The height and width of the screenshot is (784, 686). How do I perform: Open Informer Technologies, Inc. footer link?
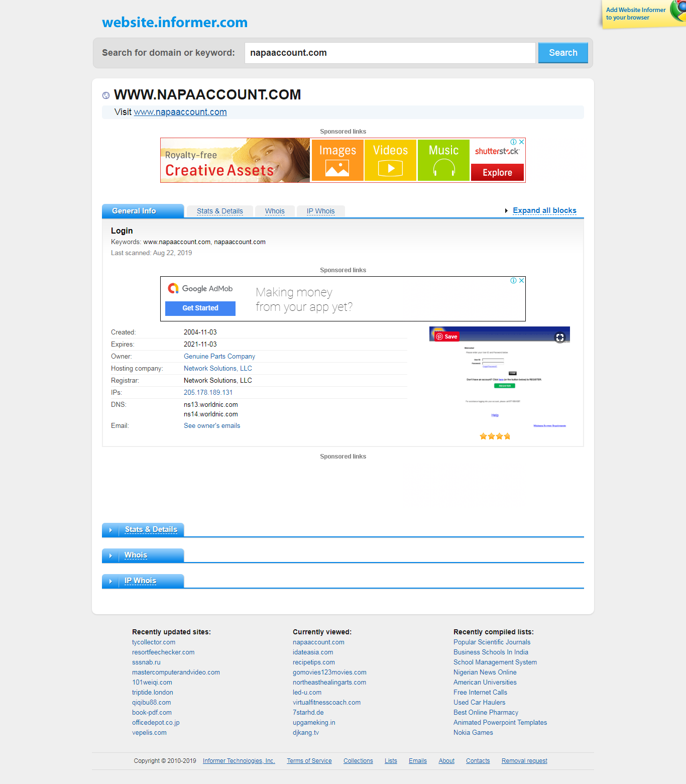coord(239,761)
